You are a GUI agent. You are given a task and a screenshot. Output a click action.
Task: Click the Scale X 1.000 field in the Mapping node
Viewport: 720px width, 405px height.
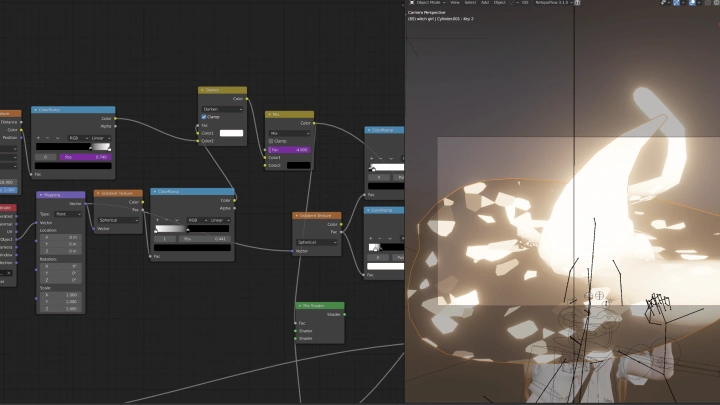pyautogui.click(x=60, y=295)
